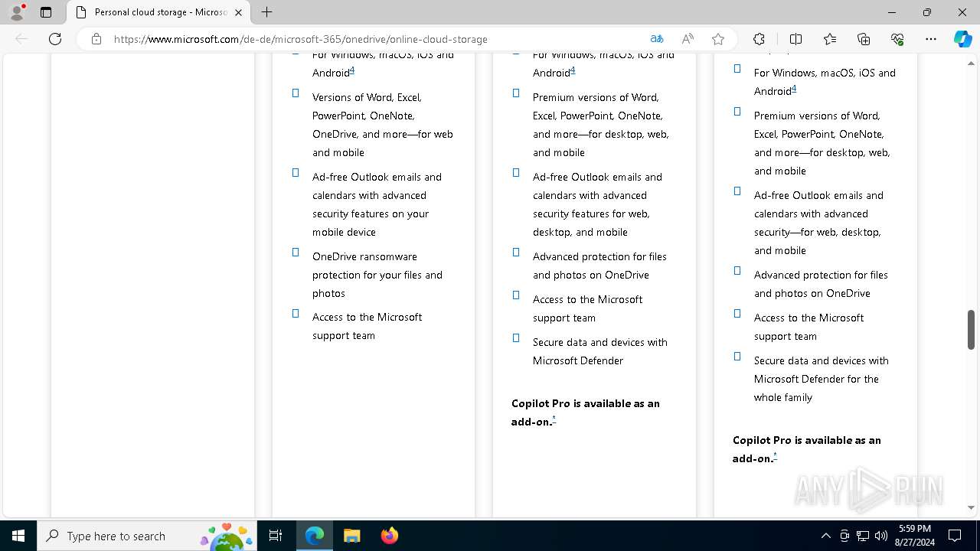Follow asterisk footnote in the middle column
The width and height of the screenshot is (980, 551).
(554, 419)
